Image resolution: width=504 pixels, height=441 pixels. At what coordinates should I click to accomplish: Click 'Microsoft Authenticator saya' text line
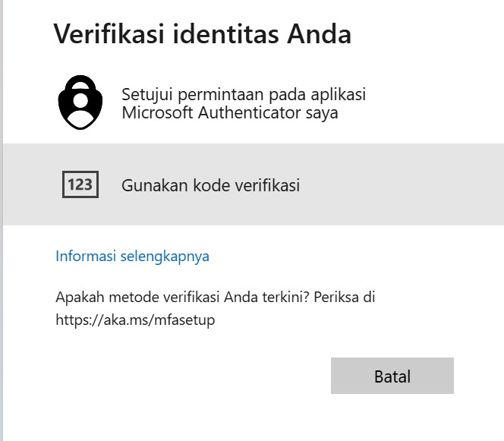tap(230, 113)
